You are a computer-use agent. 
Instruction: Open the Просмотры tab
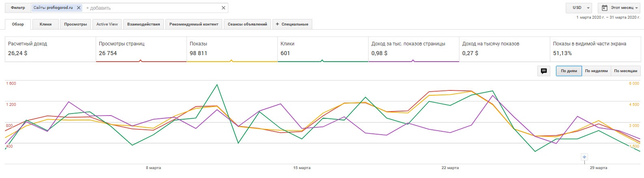(75, 24)
